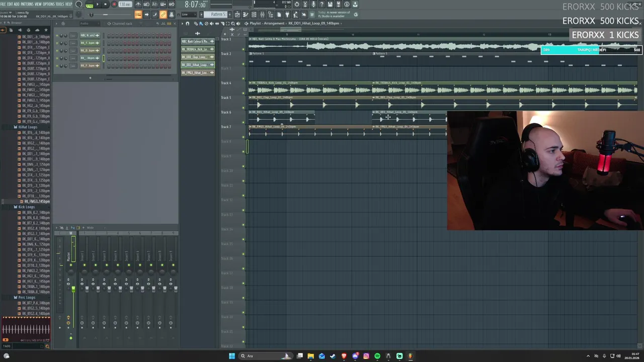Image resolution: width=644 pixels, height=362 pixels.
Task: Click the magnet snap icon in Playlist toolbar
Action: (188, 23)
